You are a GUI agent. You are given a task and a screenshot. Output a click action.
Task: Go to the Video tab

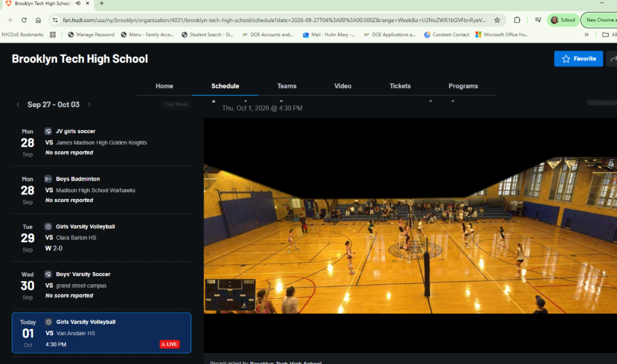pyautogui.click(x=343, y=86)
